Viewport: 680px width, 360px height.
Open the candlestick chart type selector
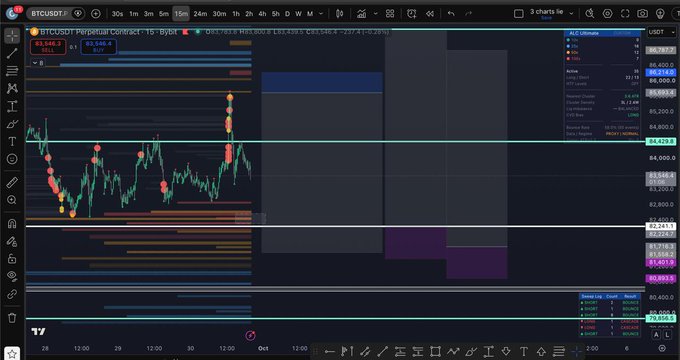(340, 14)
